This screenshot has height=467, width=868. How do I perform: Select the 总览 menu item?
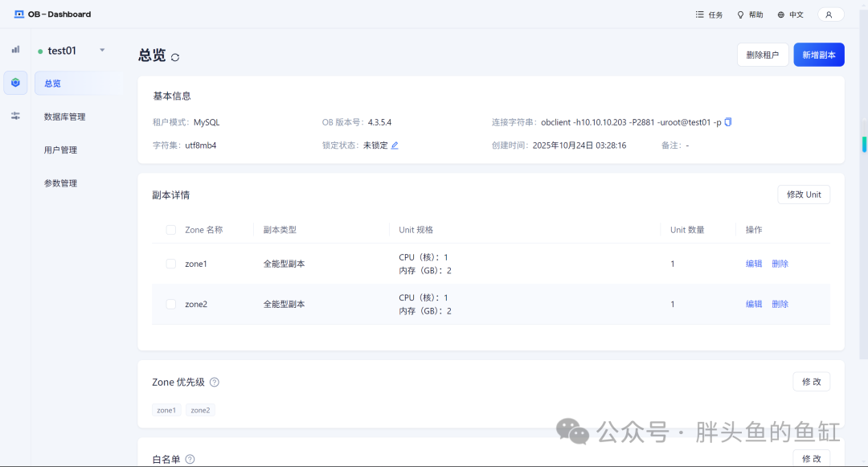[x=79, y=83]
